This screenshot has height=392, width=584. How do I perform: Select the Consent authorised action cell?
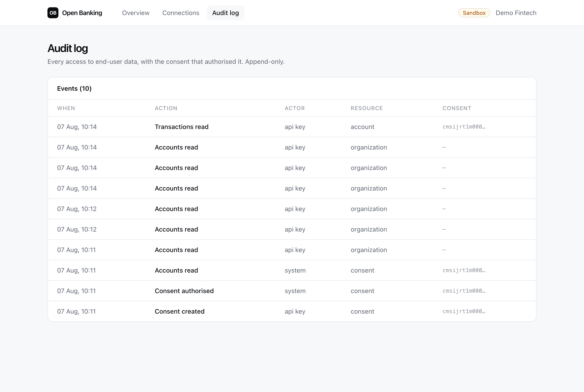tap(184, 291)
